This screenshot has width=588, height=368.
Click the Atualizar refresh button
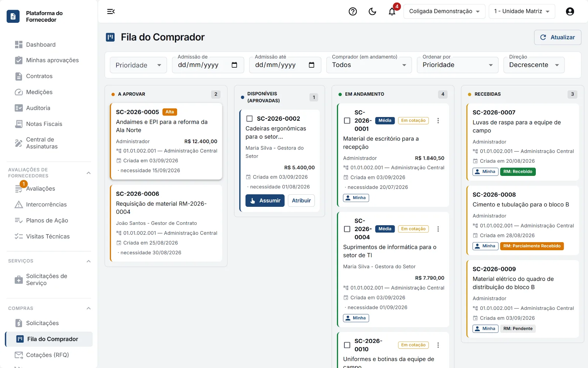[x=557, y=37]
